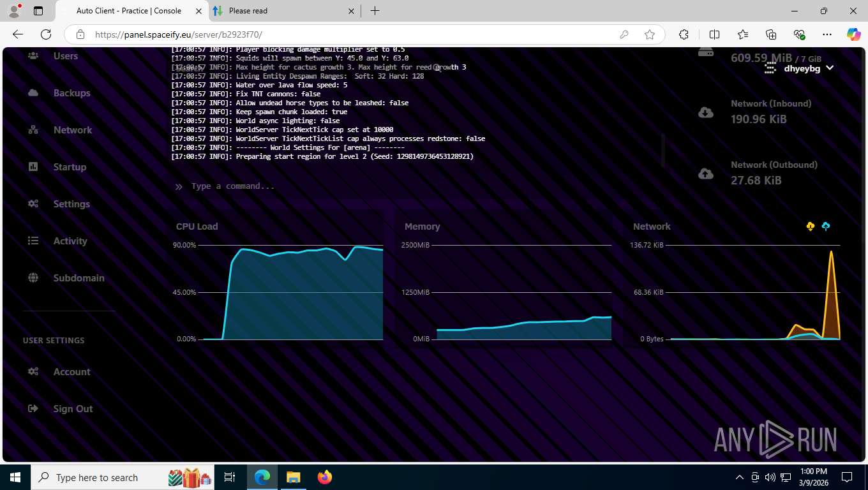Select the Fix TNT cannons: false line
The height and width of the screenshot is (490, 868).
[x=246, y=94]
